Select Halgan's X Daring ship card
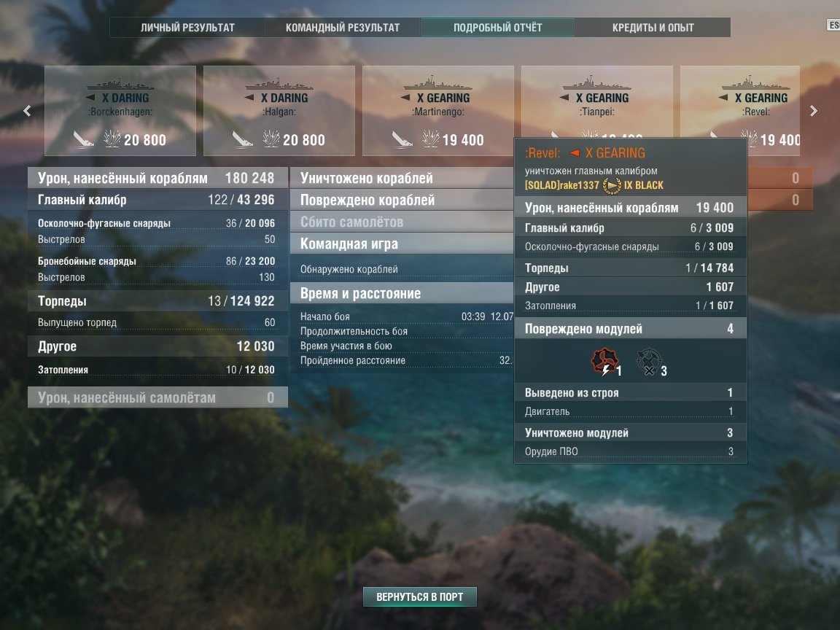The height and width of the screenshot is (630, 840). click(x=279, y=111)
